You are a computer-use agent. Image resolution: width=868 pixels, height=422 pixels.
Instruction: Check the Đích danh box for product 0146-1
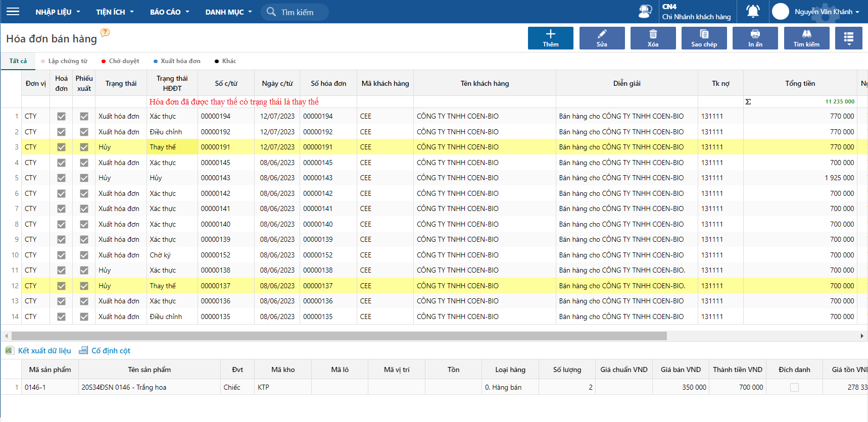click(794, 388)
